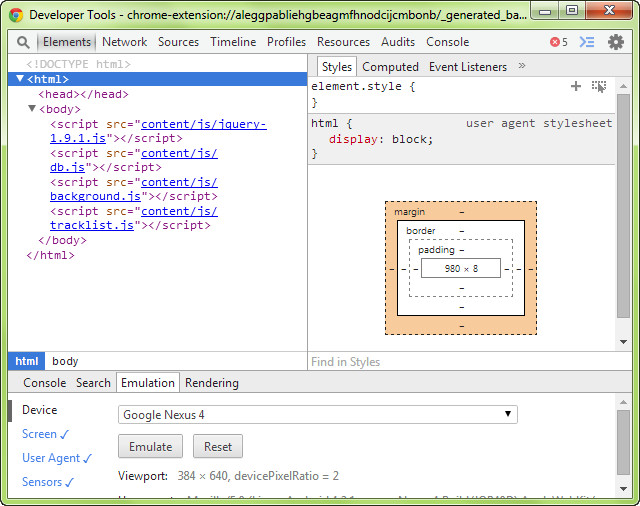Viewport: 640px width, 506px height.
Task: Click Styles pane scroll down arrow
Action: [623, 342]
